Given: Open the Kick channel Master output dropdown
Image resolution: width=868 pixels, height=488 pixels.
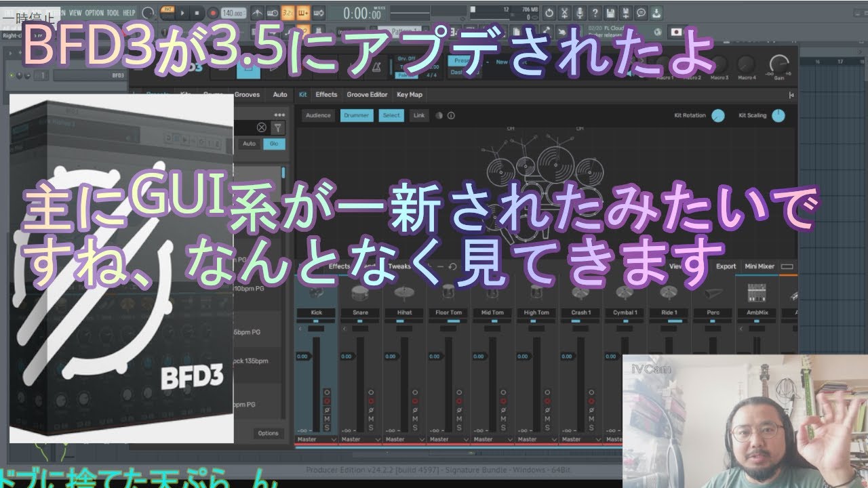Looking at the screenshot, I should pos(317,439).
